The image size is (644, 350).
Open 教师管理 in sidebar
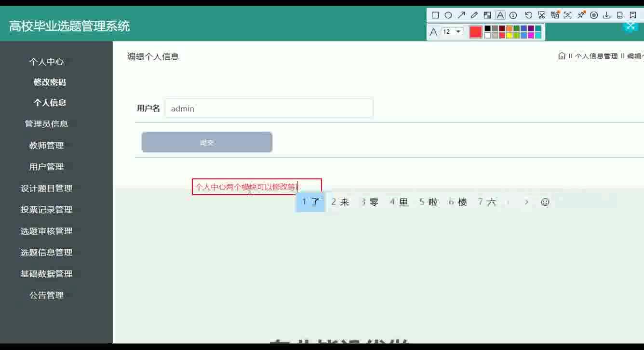(x=46, y=145)
